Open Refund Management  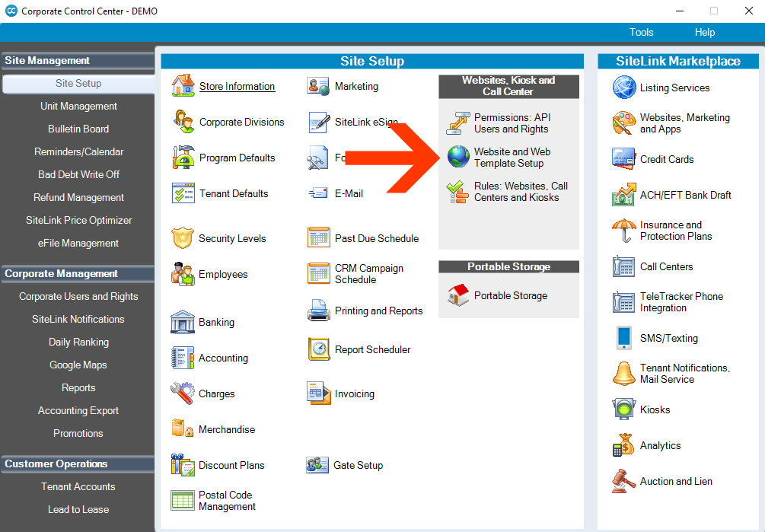click(78, 197)
